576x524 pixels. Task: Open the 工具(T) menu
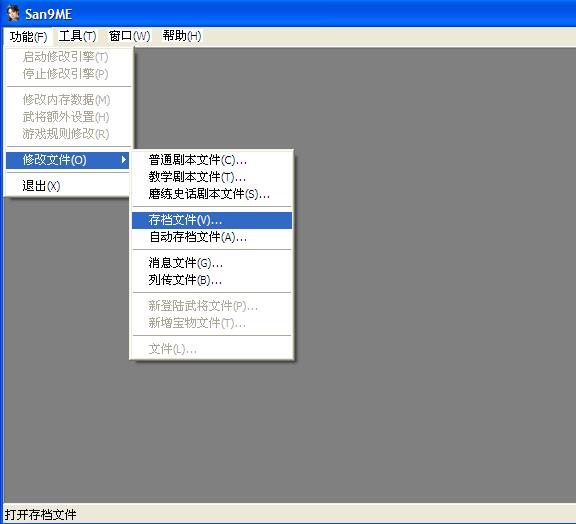78,36
